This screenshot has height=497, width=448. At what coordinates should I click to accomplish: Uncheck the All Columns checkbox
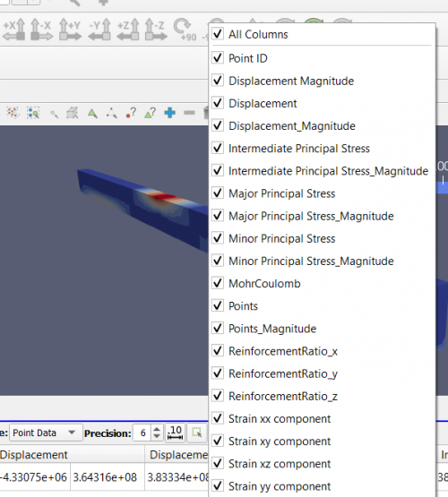click(218, 34)
